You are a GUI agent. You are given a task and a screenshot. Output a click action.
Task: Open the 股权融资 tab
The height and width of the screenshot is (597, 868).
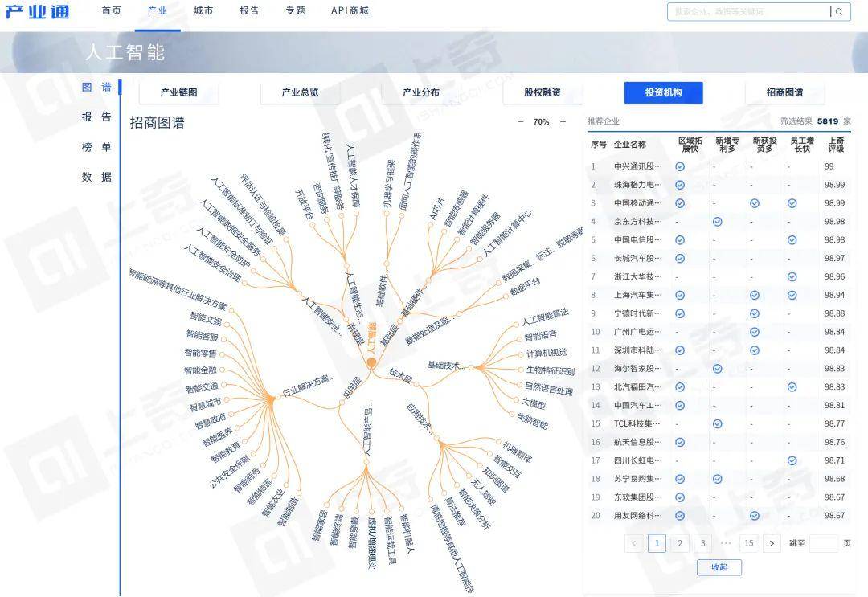click(542, 92)
